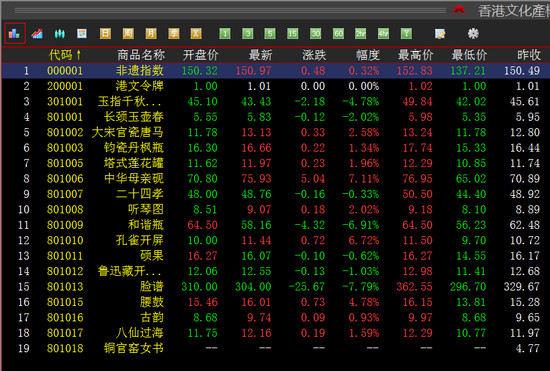
Task: Click latest price 75.93 cell
Action: [256, 178]
